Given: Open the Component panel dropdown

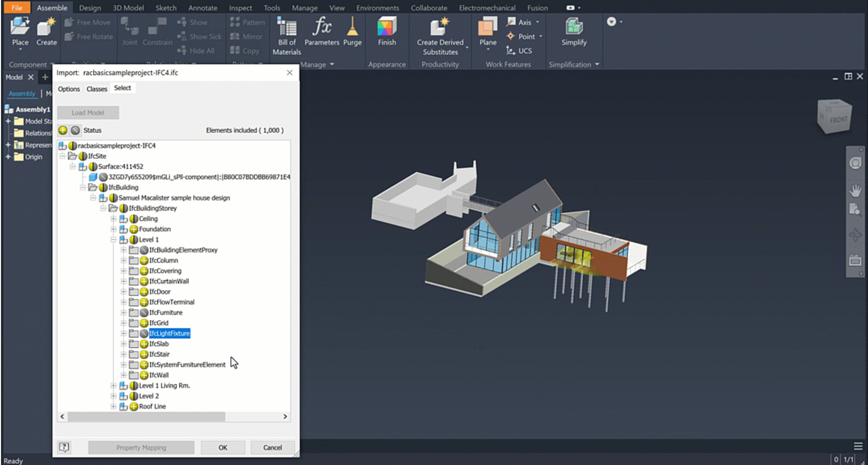Looking at the screenshot, I should (x=32, y=65).
